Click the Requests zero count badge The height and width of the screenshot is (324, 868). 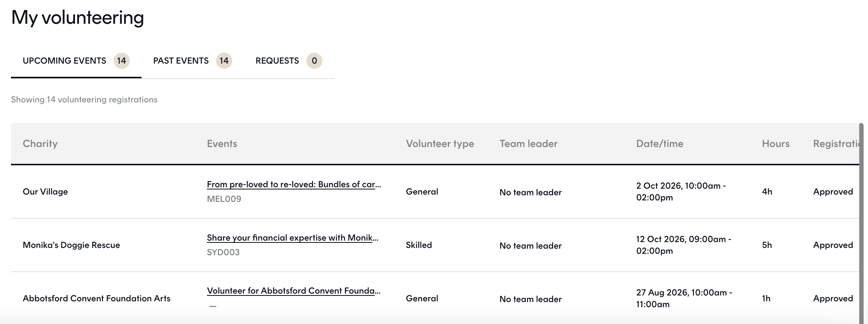pyautogui.click(x=314, y=61)
